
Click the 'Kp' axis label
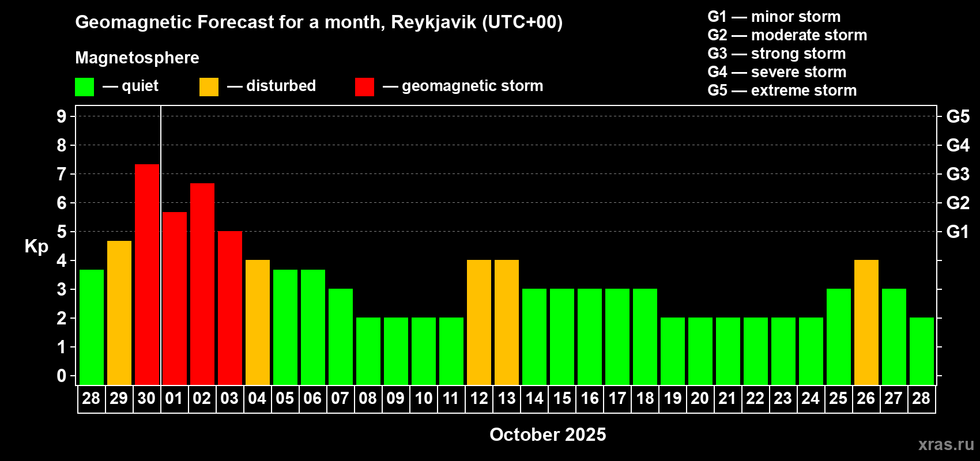(x=36, y=247)
